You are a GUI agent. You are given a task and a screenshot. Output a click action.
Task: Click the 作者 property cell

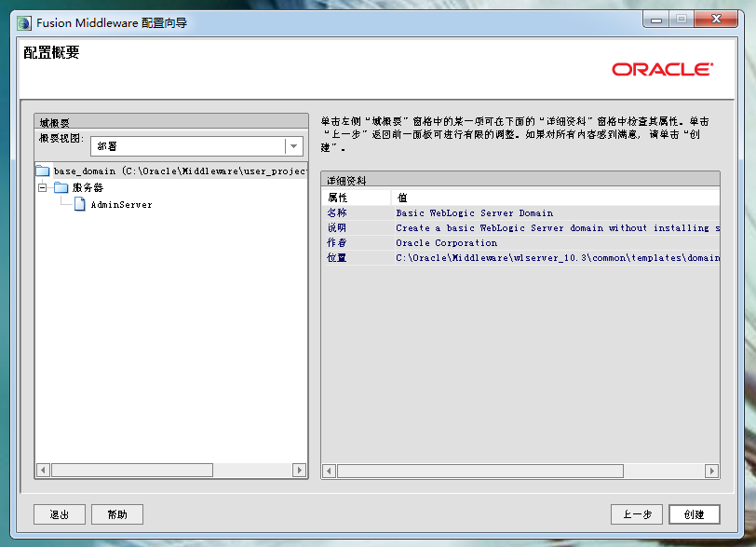click(x=357, y=242)
